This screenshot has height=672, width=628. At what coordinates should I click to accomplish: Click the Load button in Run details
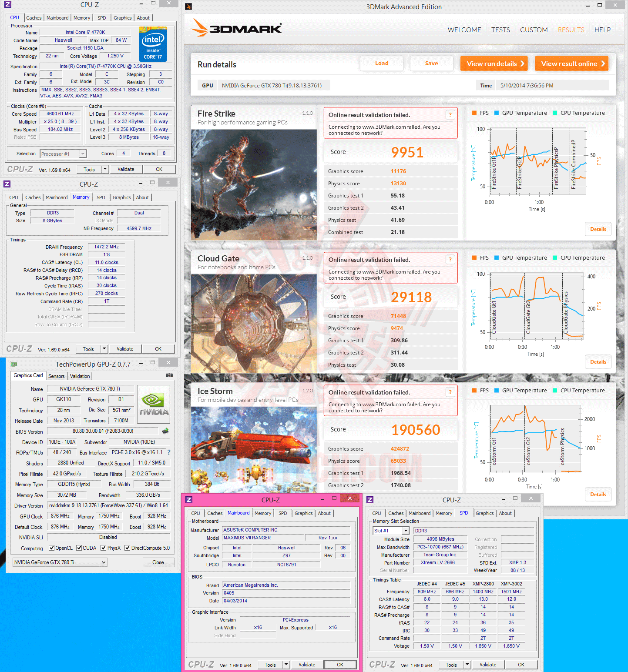pyautogui.click(x=382, y=64)
